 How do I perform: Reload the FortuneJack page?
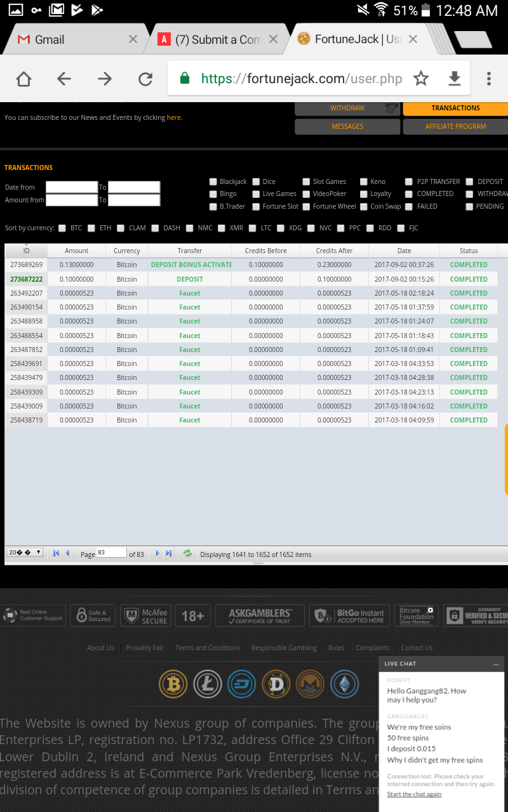145,79
